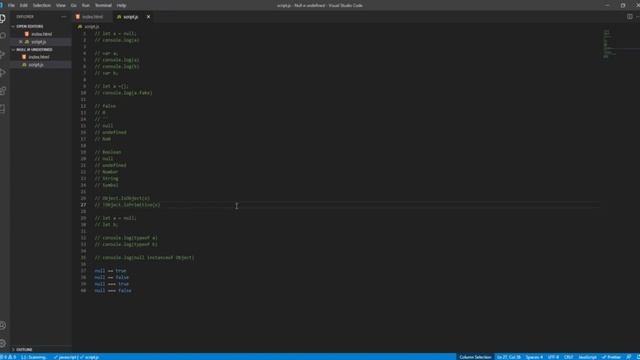Open the Edit menu

(x=24, y=5)
